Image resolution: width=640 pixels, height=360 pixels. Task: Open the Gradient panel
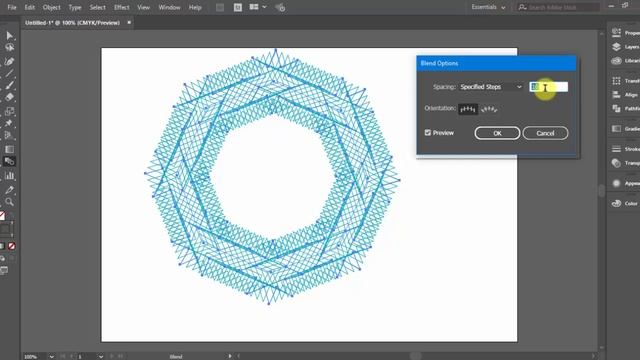click(625, 129)
